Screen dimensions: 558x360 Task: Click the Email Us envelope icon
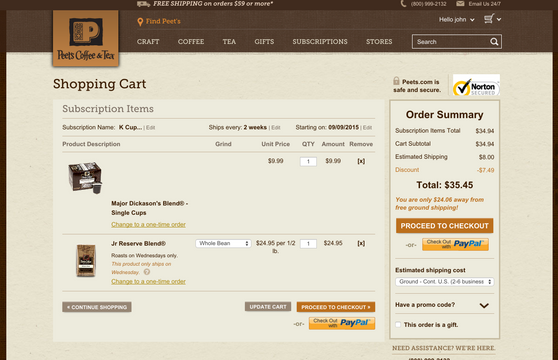tap(460, 4)
